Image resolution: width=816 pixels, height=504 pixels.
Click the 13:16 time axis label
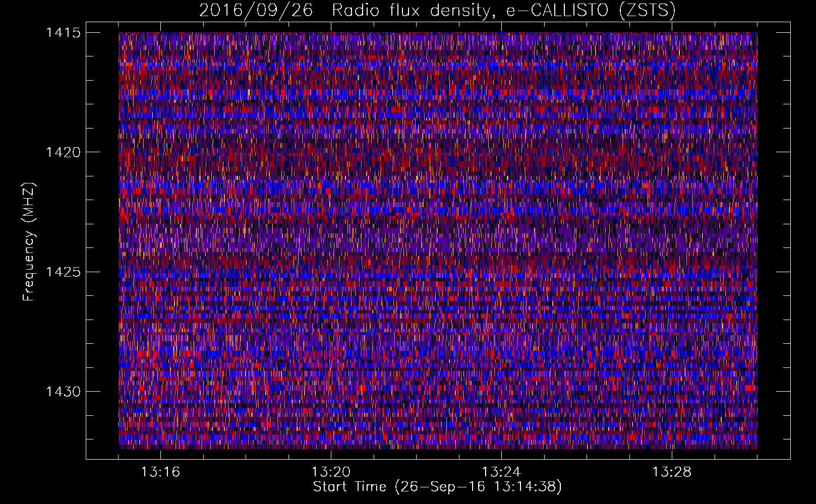[x=161, y=472]
